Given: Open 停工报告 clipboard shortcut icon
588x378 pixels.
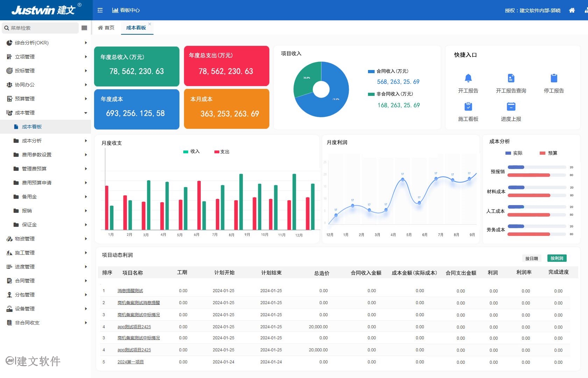Looking at the screenshot, I should pyautogui.click(x=554, y=78).
